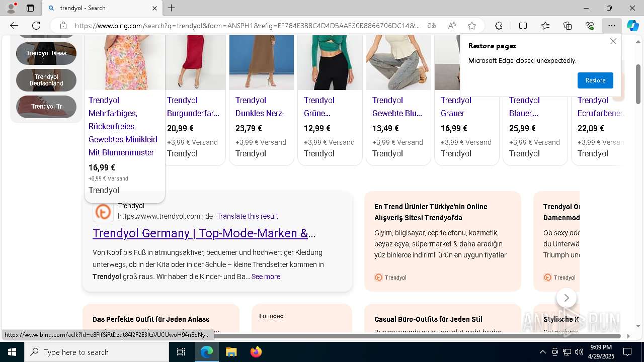The height and width of the screenshot is (362, 644).
Task: Open the tab actions menu icon
Action: pos(30,8)
